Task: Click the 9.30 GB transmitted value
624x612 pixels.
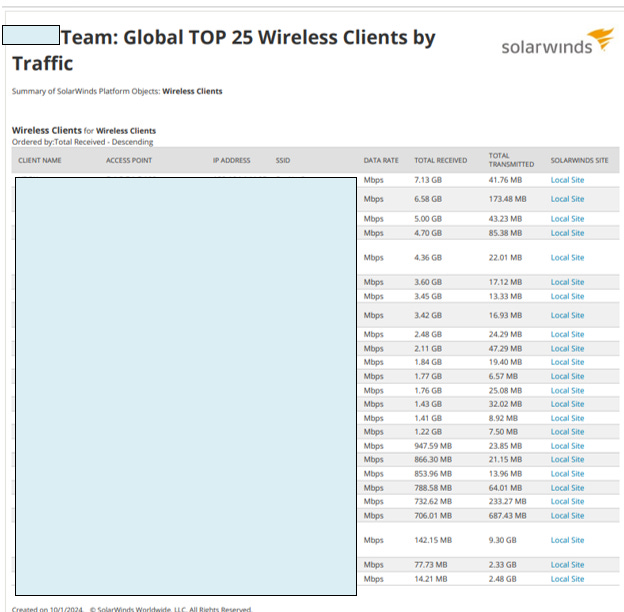Action: [502, 540]
